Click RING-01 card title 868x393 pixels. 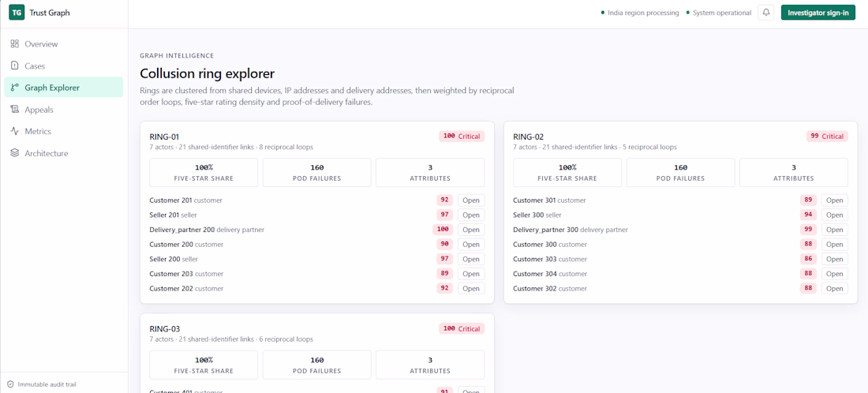[164, 137]
